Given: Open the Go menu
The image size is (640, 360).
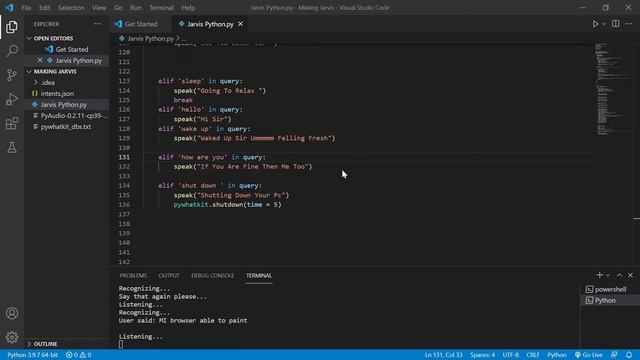Looking at the screenshot, I should tap(118, 8).
